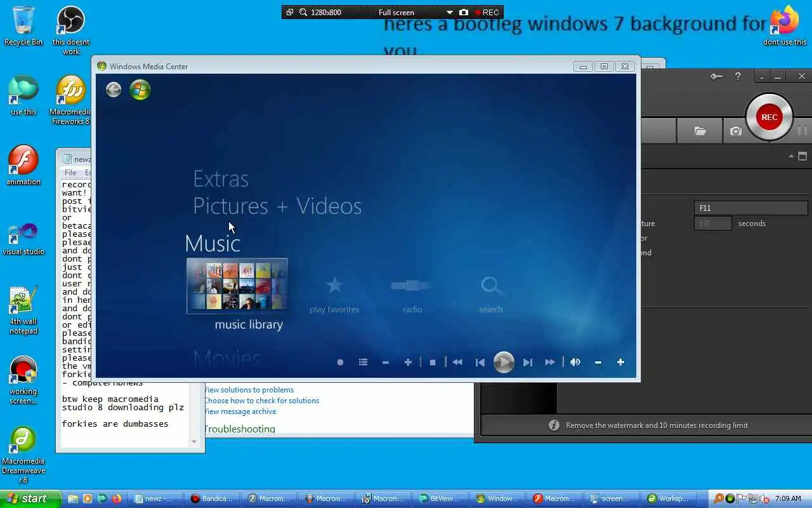Click the Windows start button

(x=30, y=498)
